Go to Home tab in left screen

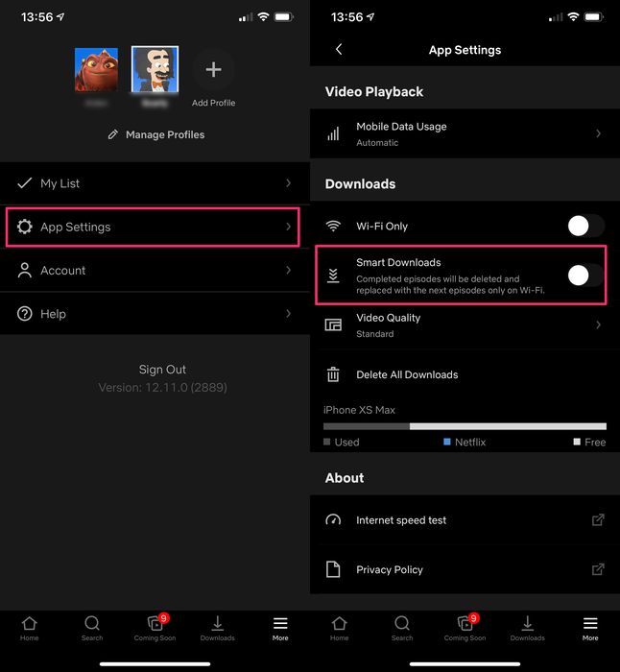29,628
